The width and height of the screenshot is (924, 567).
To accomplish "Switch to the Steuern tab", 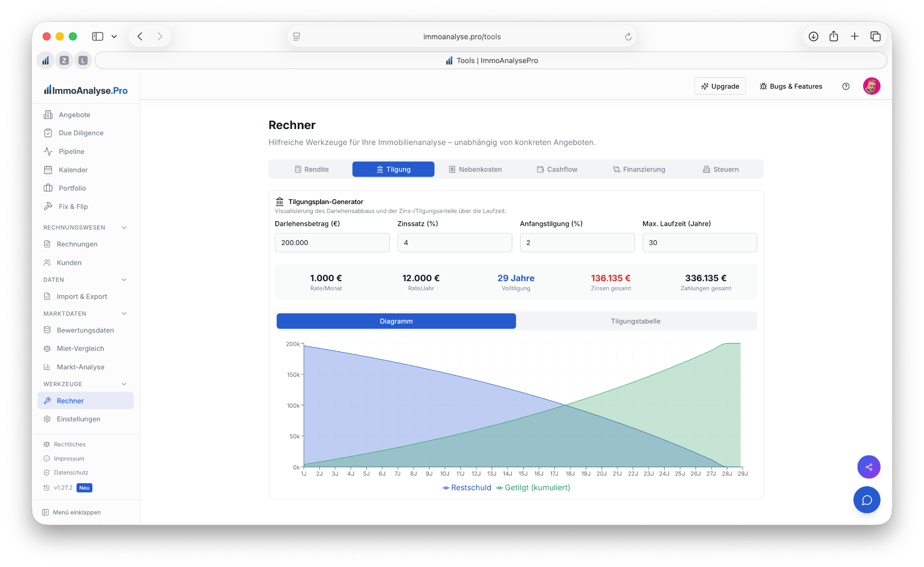I will pyautogui.click(x=720, y=169).
